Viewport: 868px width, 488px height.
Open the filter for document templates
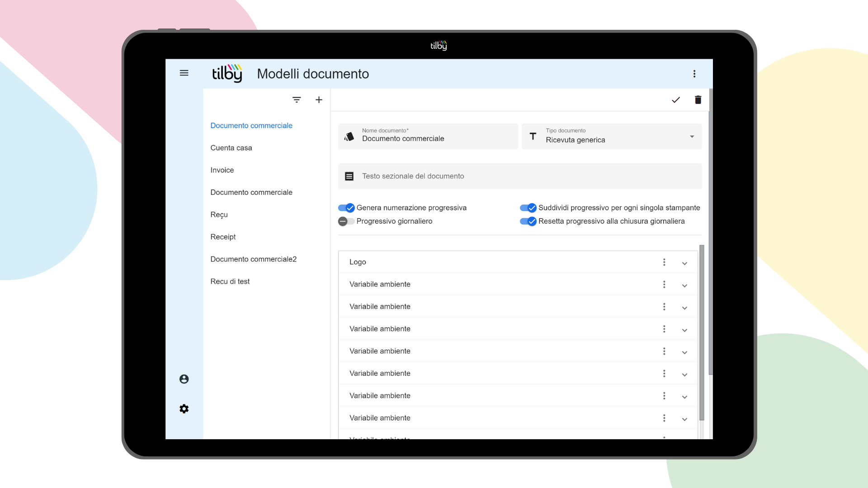point(297,99)
